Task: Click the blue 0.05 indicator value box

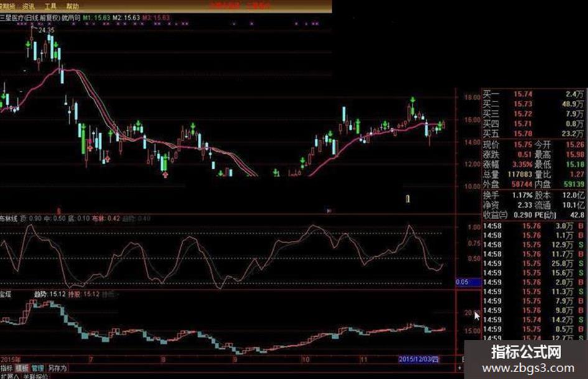Action: [468, 282]
